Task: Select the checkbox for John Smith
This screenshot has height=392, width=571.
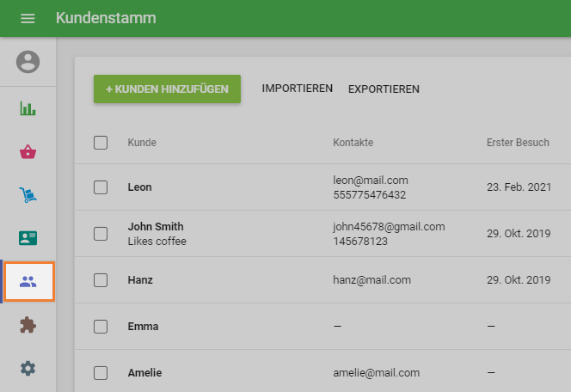Action: 101,234
